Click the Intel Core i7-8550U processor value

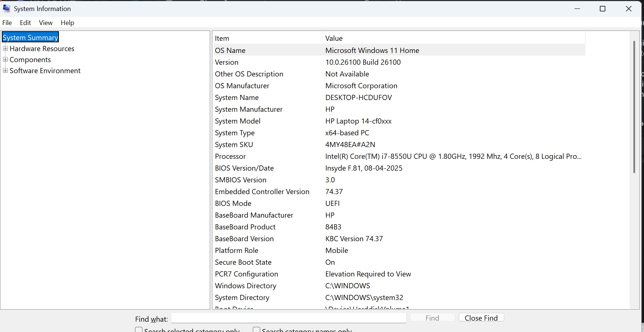(453, 156)
